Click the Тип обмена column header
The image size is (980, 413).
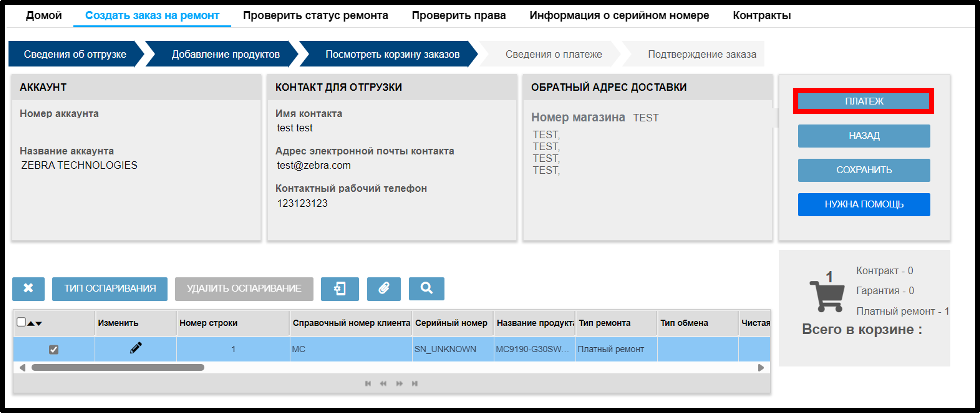click(x=698, y=323)
